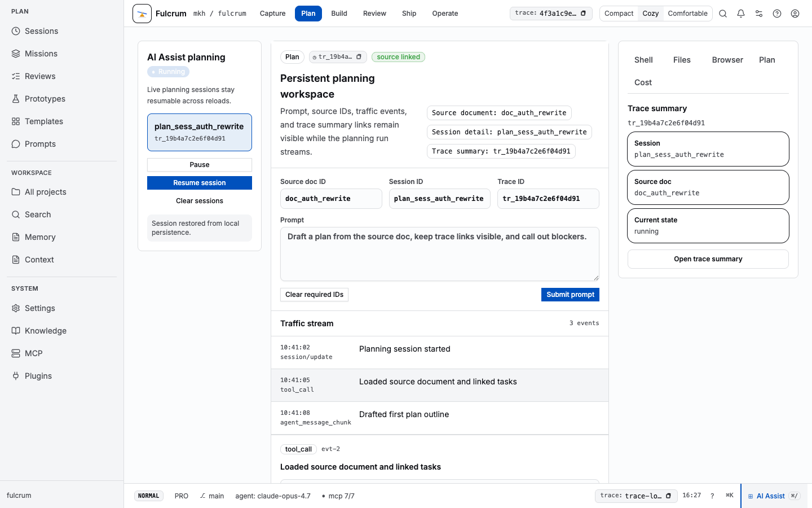This screenshot has width=812, height=508.
Task: Select the Planning session started event
Action: tap(440, 353)
